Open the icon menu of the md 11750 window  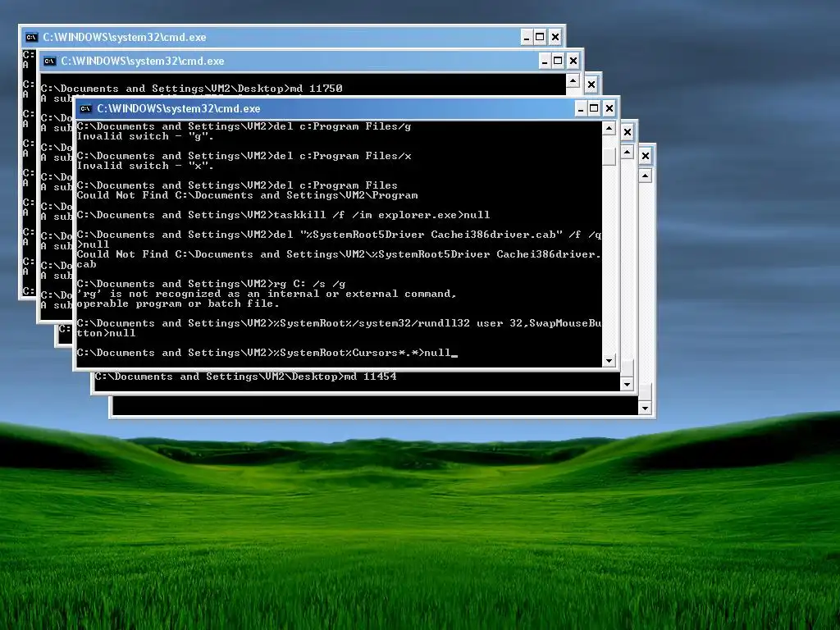coord(50,61)
